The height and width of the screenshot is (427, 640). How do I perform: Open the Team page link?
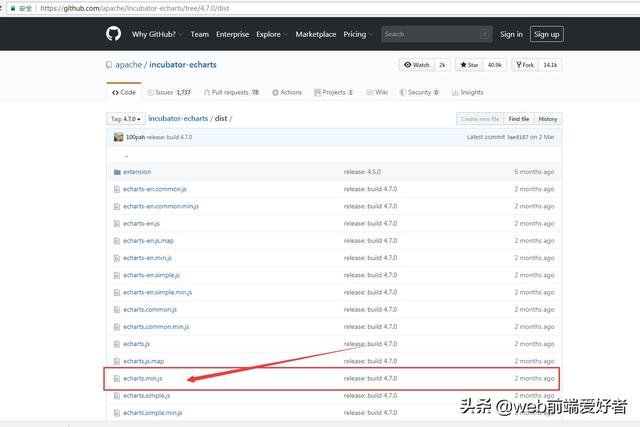pyautogui.click(x=200, y=34)
